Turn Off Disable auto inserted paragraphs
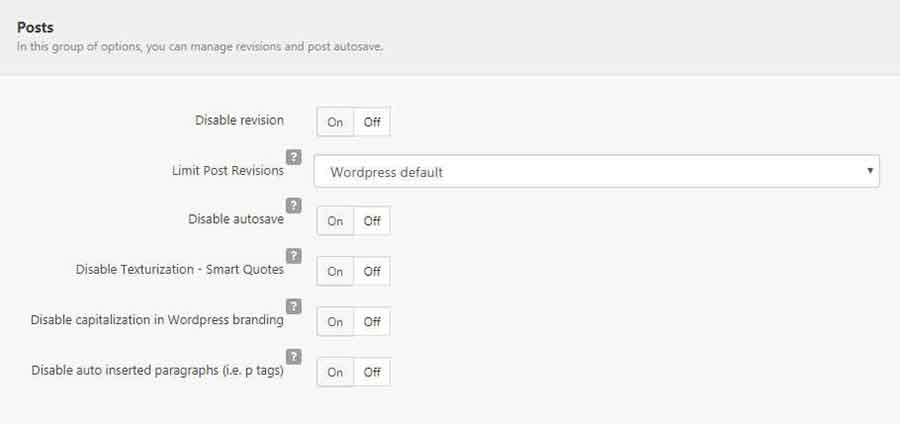 pyautogui.click(x=372, y=372)
